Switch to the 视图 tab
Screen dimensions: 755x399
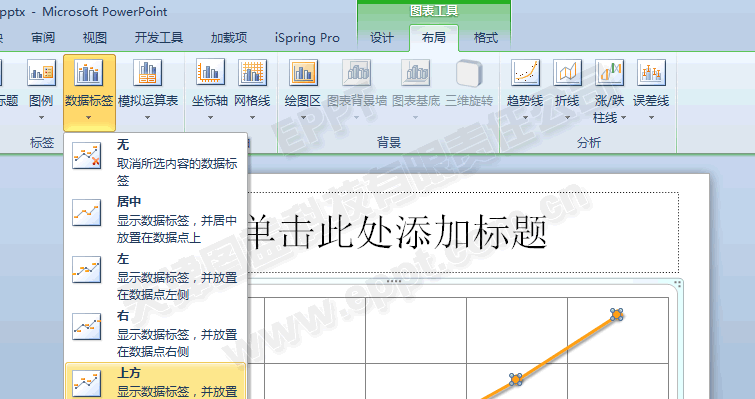[94, 38]
